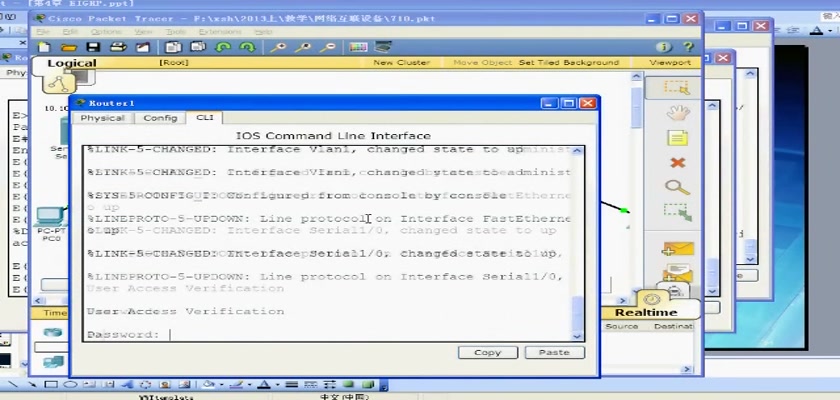Screen dimensions: 840x400
Task: Click New Cluster in the yellow bar
Action: coord(401,63)
